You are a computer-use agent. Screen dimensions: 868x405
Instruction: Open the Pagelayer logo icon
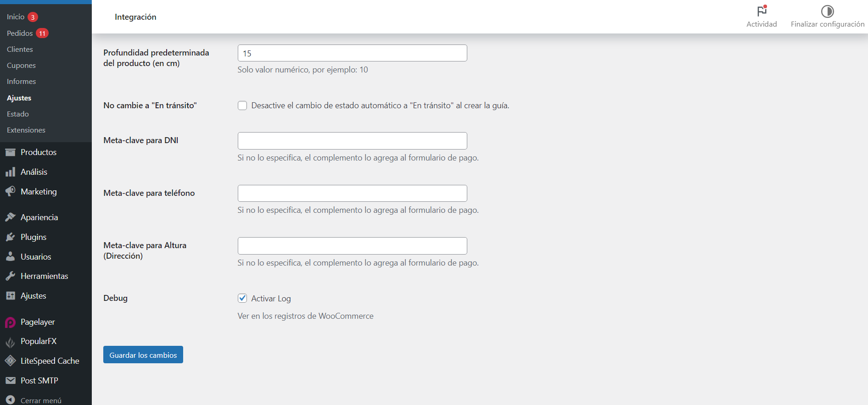pos(10,322)
